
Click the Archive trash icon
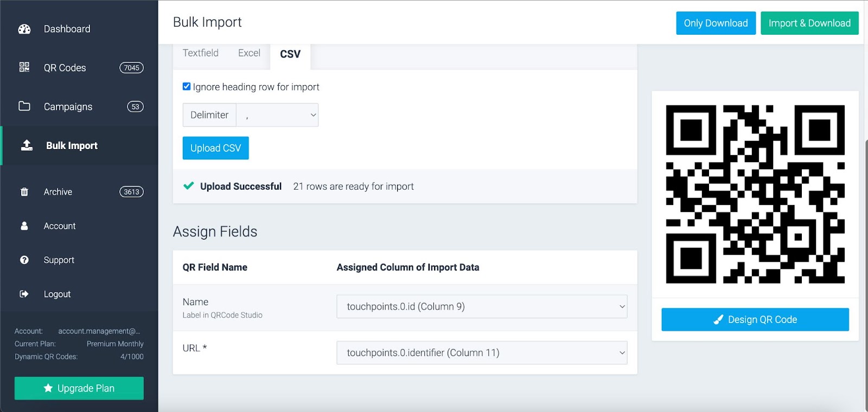(x=24, y=192)
